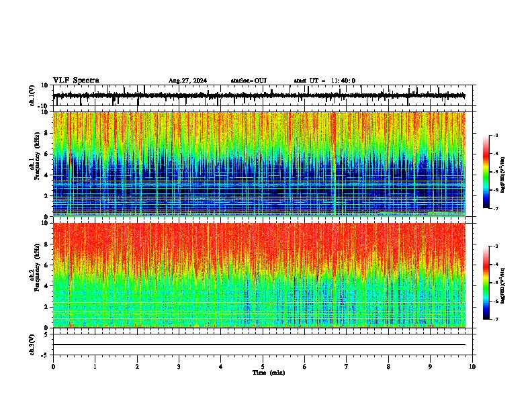Screen dimensions: 532x411
Task: Click the '3' tick on time axis
Action: pos(179,367)
